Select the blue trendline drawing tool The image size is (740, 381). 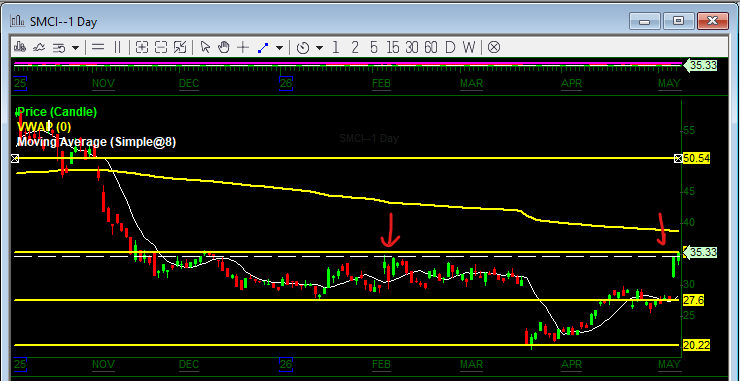263,47
